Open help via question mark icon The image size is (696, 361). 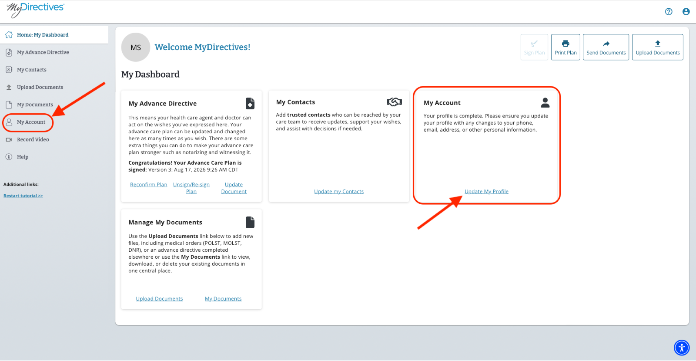668,12
